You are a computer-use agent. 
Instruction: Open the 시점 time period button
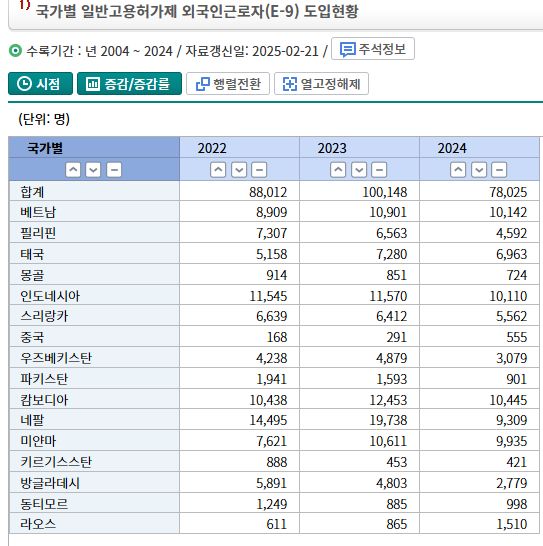click(40, 84)
